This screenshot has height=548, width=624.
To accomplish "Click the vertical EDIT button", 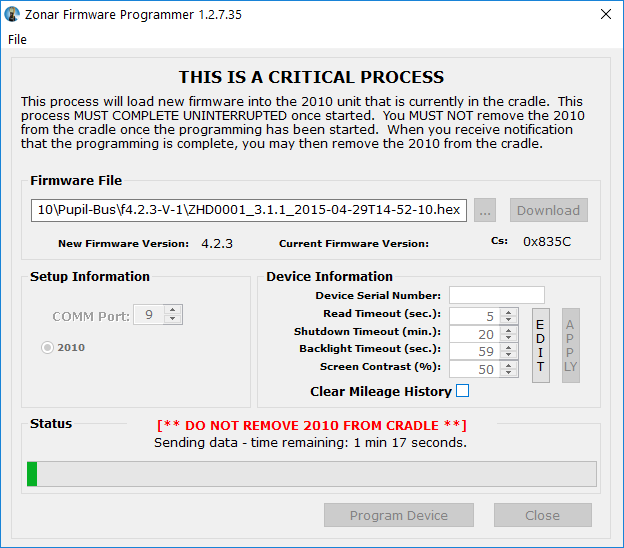I will [x=541, y=345].
